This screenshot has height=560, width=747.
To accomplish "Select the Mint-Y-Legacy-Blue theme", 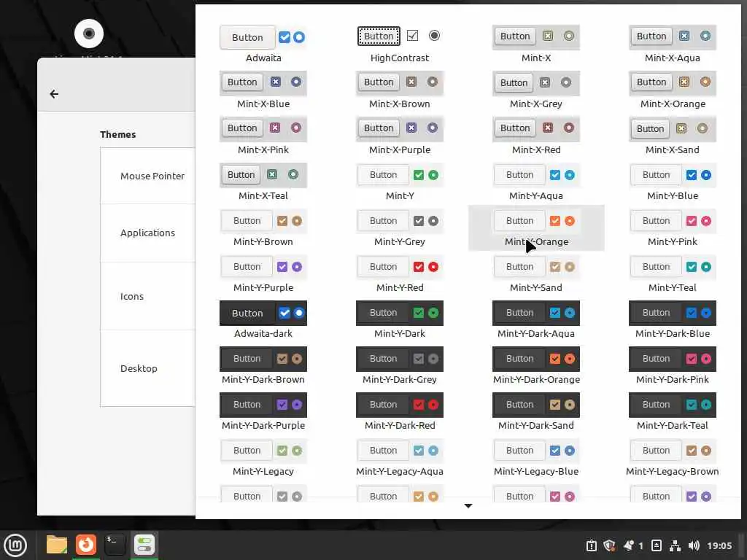I will click(x=536, y=458).
